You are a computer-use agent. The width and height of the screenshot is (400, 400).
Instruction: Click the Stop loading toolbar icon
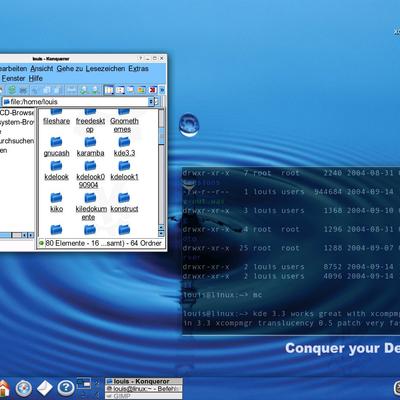click(23, 90)
